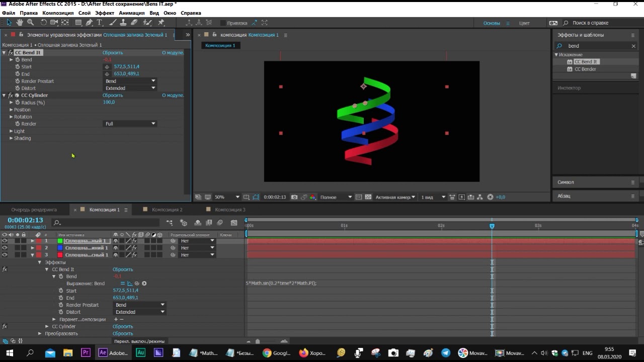
Task: Select the Eraser tool
Action: click(134, 23)
